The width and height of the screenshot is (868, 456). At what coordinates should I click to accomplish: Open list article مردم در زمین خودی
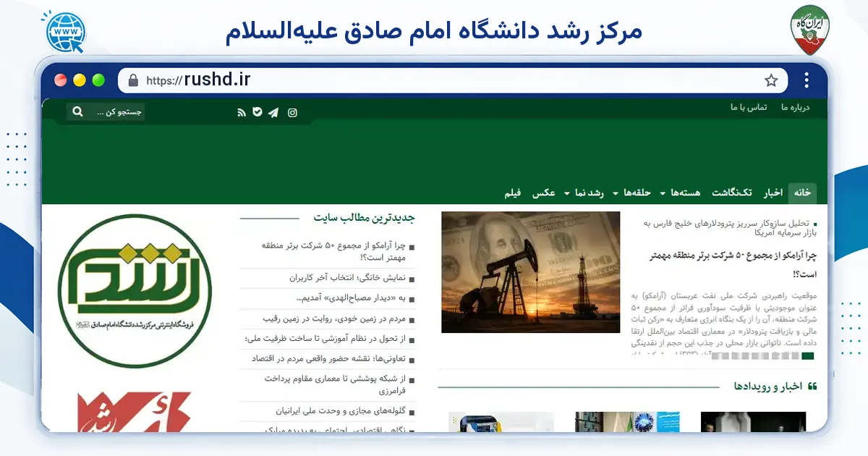point(334,318)
